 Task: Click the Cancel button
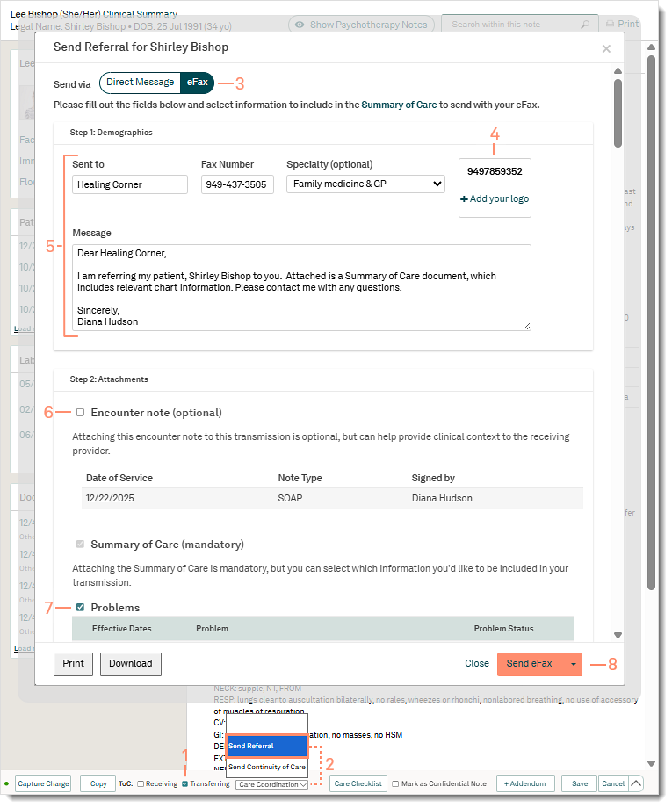613,783
